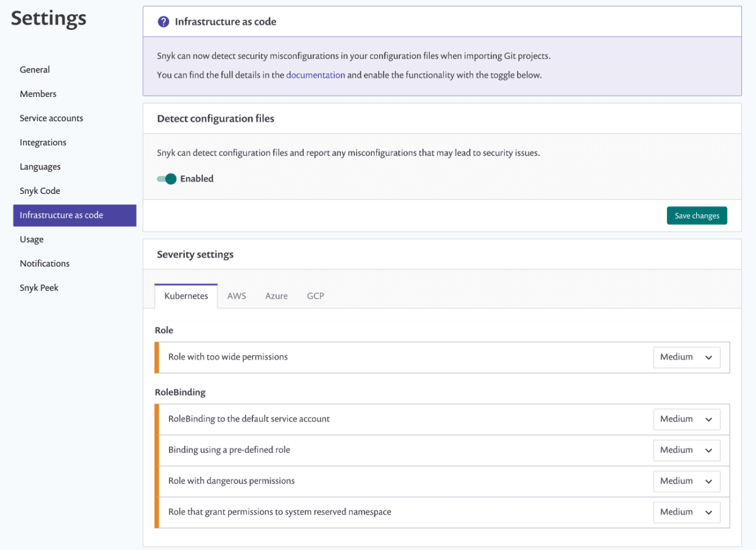Open the Usage settings page
This screenshot has width=756, height=550.
[32, 240]
